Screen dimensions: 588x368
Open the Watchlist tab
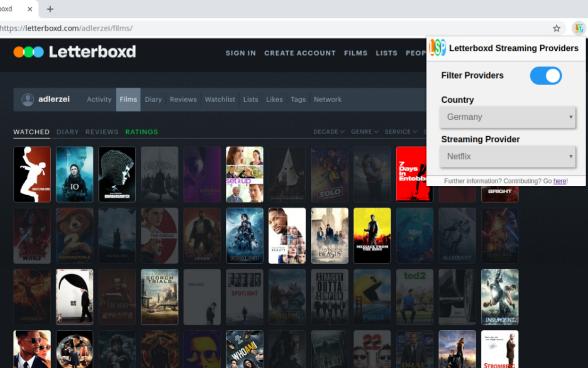coord(220,99)
